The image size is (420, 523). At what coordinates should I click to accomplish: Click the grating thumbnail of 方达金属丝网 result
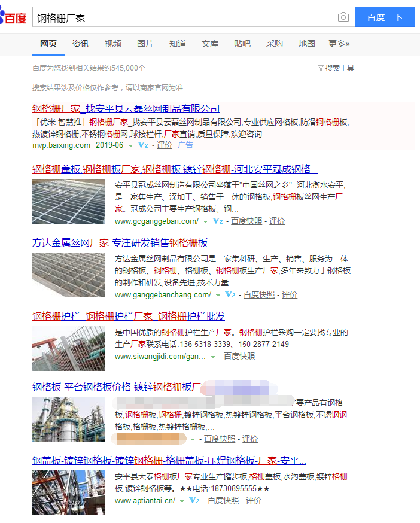click(68, 275)
